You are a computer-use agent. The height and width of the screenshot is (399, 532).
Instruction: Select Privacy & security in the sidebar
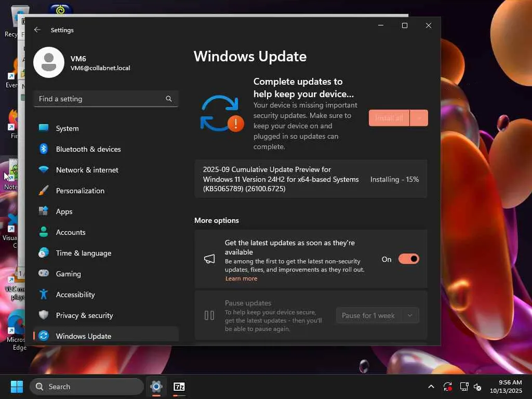[106, 315]
